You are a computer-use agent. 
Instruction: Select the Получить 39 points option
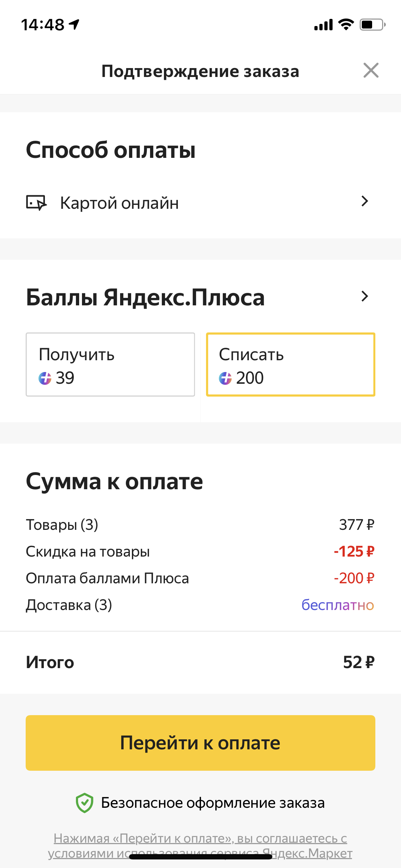110,365
